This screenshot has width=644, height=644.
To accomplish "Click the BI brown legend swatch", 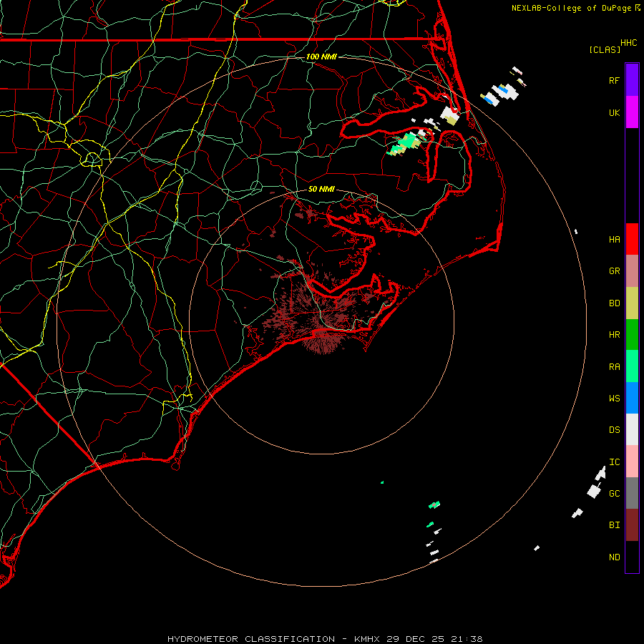I will pos(632,525).
